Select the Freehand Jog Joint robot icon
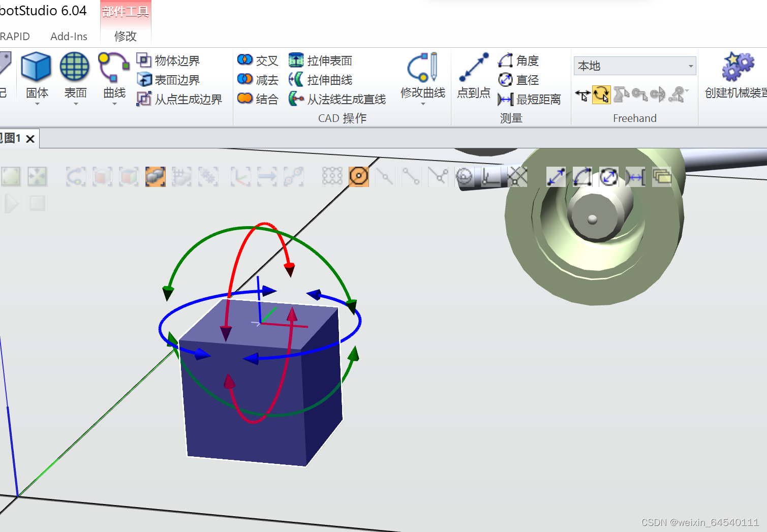The image size is (767, 532). pos(621,95)
